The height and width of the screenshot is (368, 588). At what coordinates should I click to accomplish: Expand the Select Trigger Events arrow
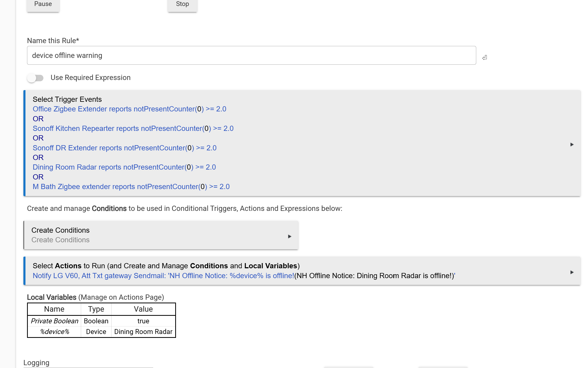572,144
